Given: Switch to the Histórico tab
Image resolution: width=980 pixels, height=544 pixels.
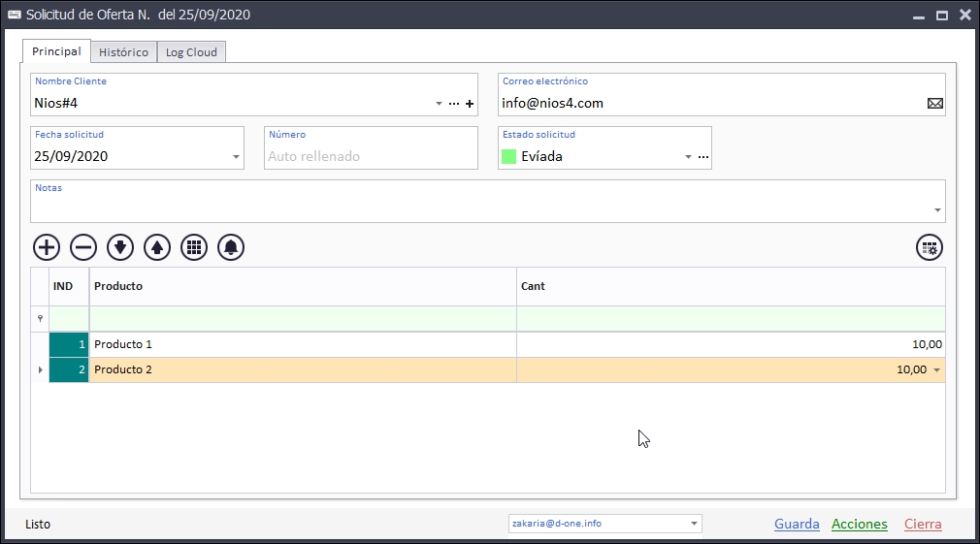Looking at the screenshot, I should [123, 52].
